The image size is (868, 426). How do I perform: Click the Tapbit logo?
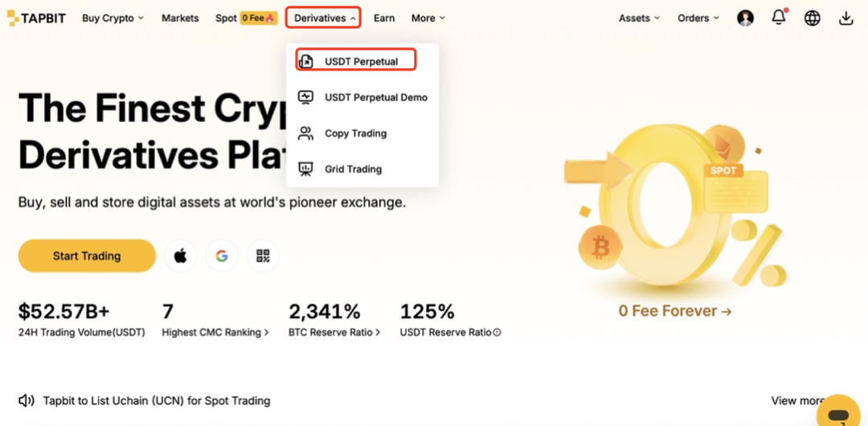coord(37,18)
